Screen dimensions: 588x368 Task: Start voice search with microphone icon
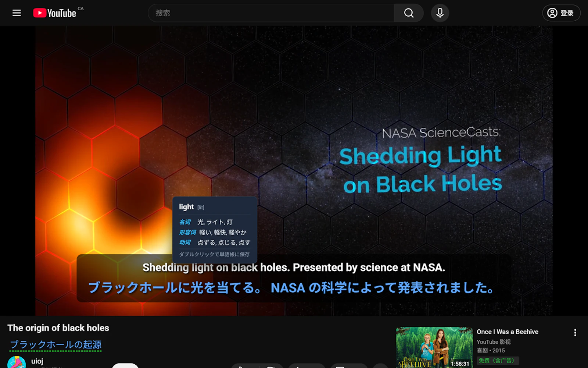tap(440, 13)
